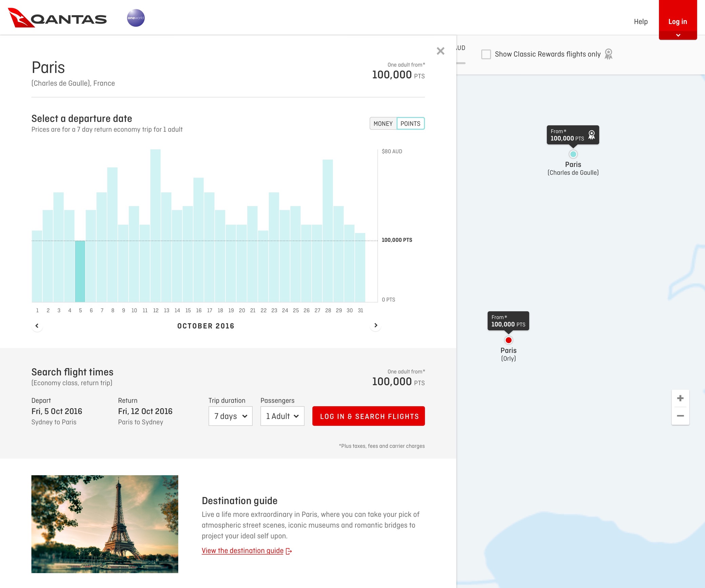Select the Charles de Gaulle map marker

click(573, 154)
